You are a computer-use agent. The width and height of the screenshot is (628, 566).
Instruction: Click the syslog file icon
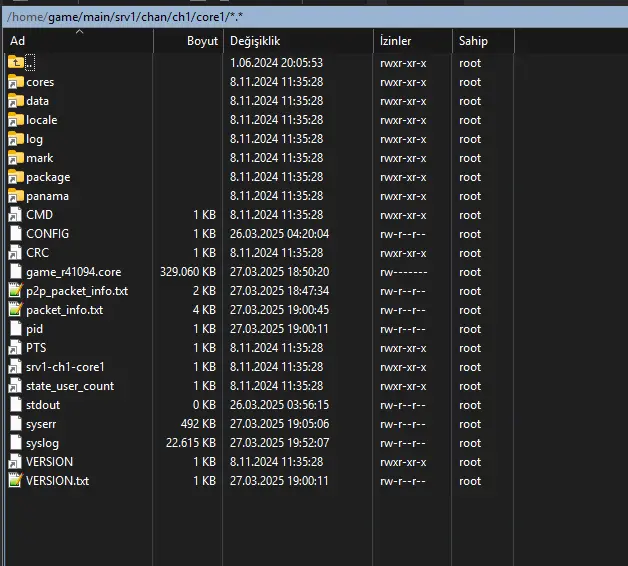[15, 443]
